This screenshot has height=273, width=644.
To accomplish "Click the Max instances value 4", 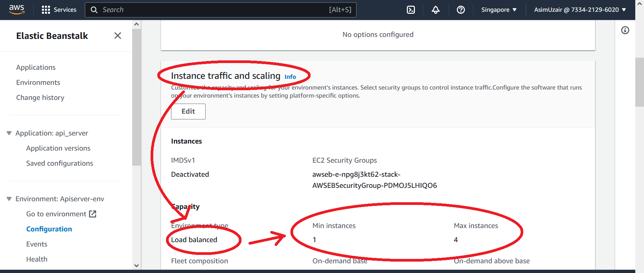I will point(456,240).
